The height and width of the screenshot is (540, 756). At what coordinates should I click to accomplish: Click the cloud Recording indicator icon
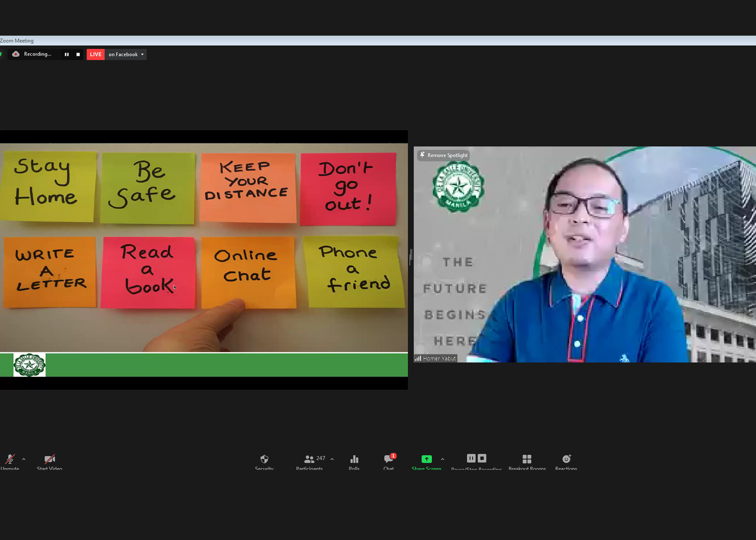[16, 54]
